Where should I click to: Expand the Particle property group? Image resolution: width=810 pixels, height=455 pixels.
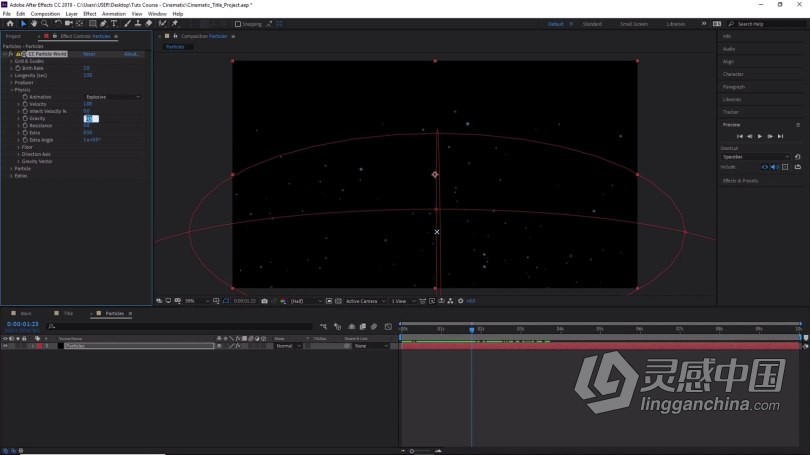tap(11, 169)
